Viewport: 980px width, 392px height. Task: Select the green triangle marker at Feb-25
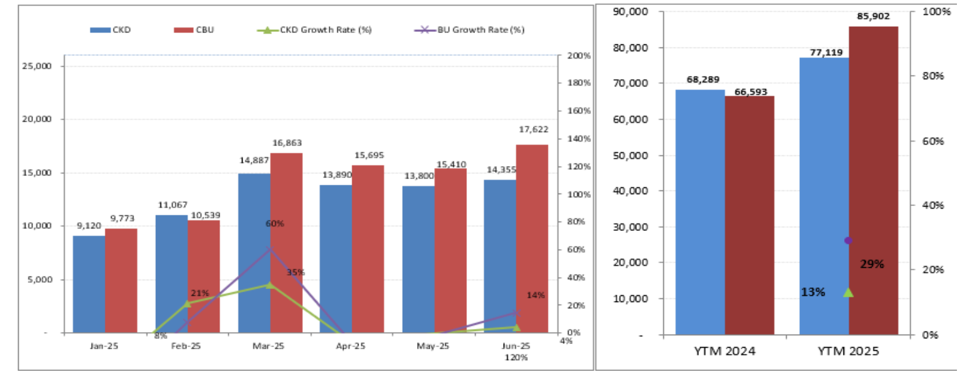pyautogui.click(x=187, y=303)
